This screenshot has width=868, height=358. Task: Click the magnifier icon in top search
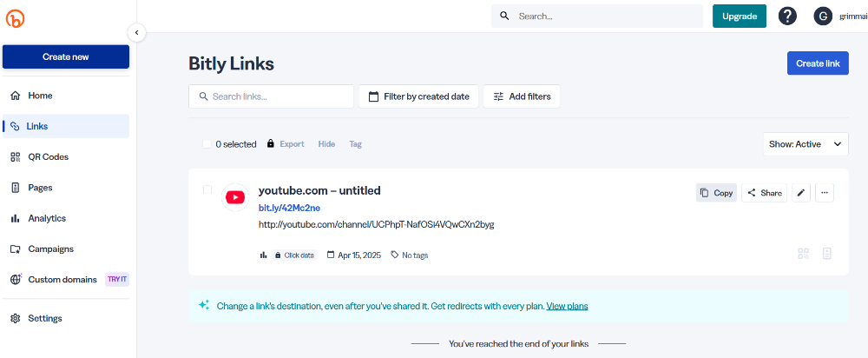pyautogui.click(x=504, y=16)
